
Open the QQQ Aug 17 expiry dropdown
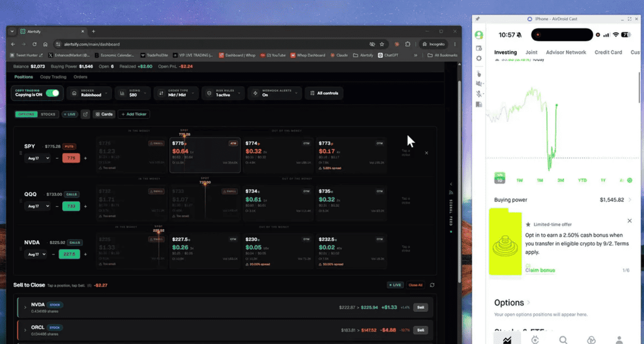(x=37, y=206)
